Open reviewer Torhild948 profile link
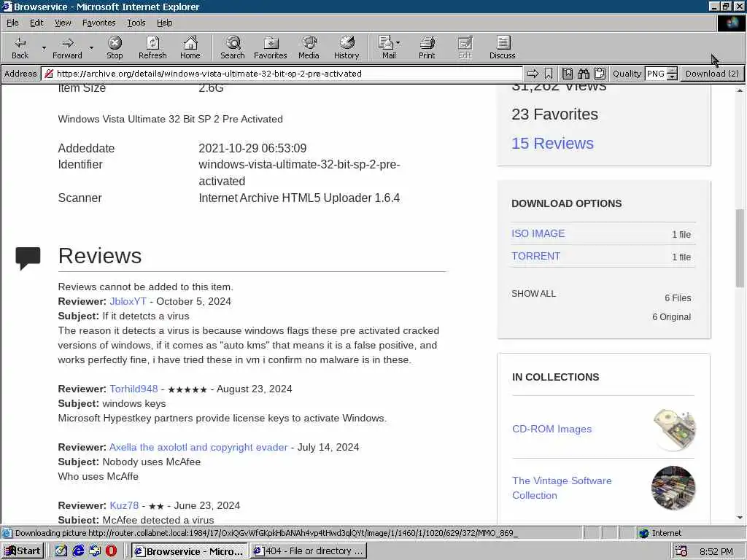 click(133, 389)
